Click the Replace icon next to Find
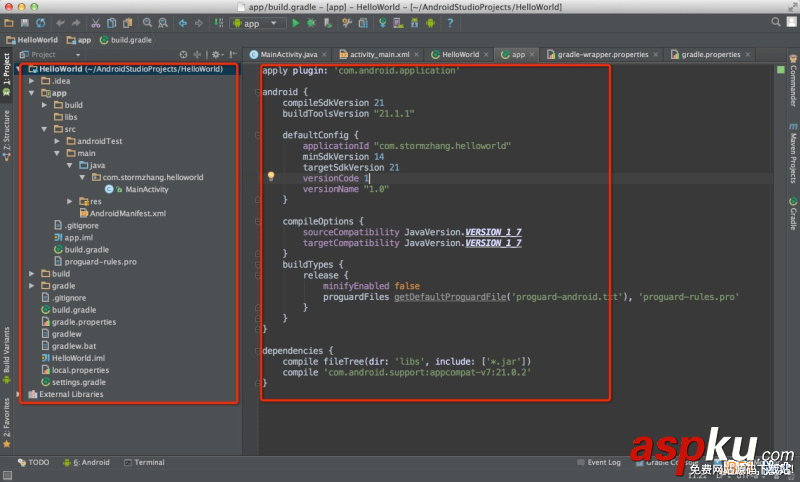Image resolution: width=800 pixels, height=482 pixels. point(163,23)
